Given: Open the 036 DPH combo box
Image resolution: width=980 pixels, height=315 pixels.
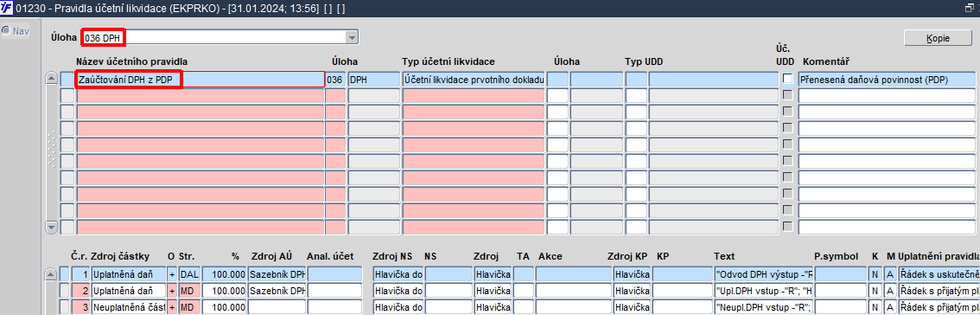Looking at the screenshot, I should (220, 38).
